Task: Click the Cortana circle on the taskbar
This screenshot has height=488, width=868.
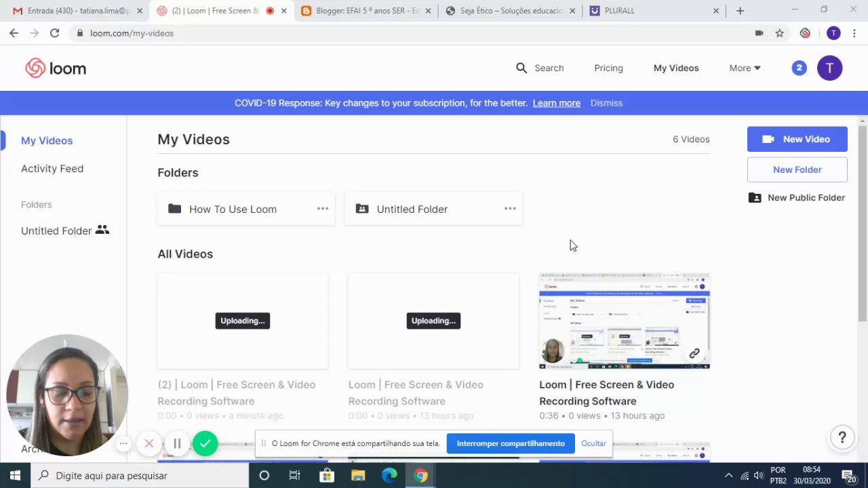Action: 264,475
